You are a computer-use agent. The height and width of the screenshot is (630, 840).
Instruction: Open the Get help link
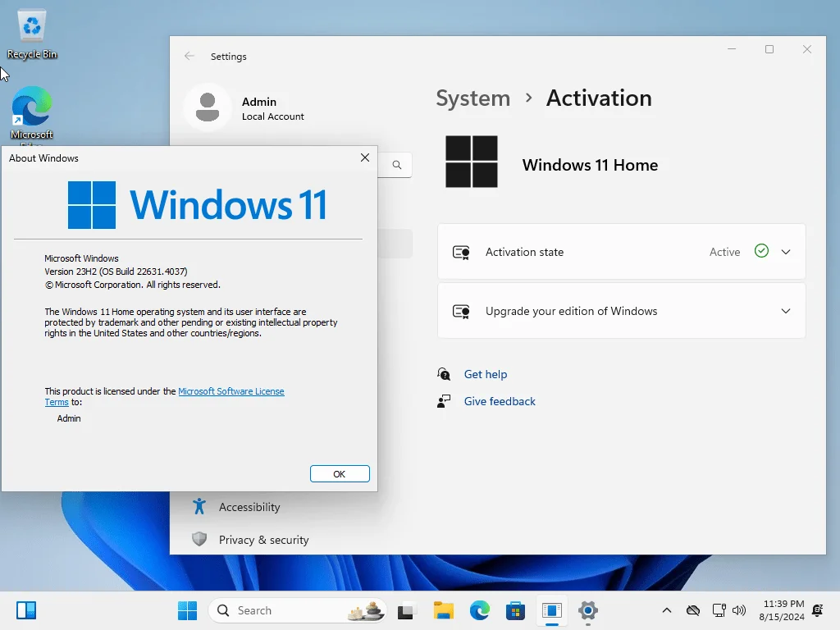[x=486, y=374]
